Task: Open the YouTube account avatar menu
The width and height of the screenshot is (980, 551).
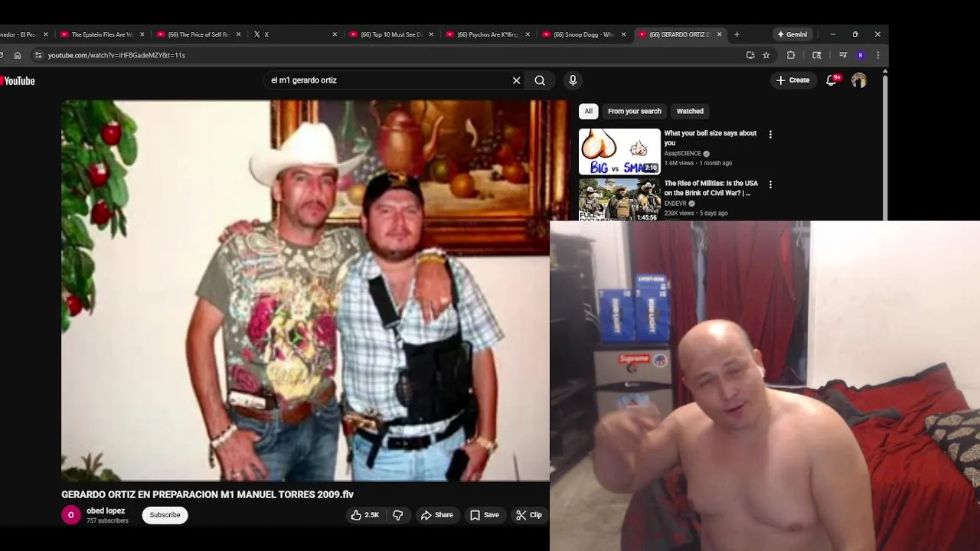Action: [x=859, y=80]
